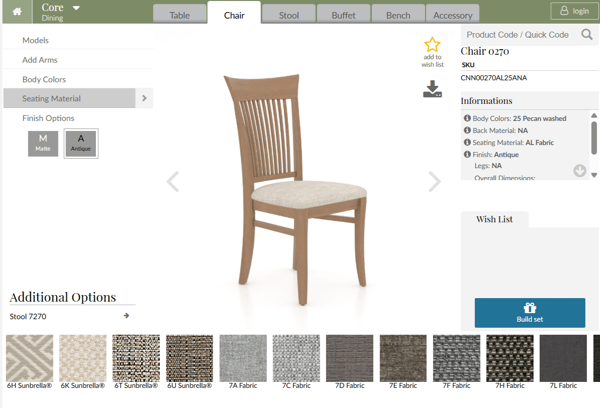Click the download image icon
Screen dimensions: 600x408
tap(432, 89)
